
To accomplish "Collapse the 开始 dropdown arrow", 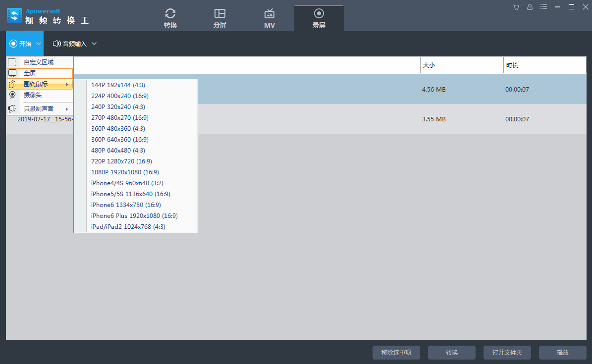I will [x=39, y=44].
